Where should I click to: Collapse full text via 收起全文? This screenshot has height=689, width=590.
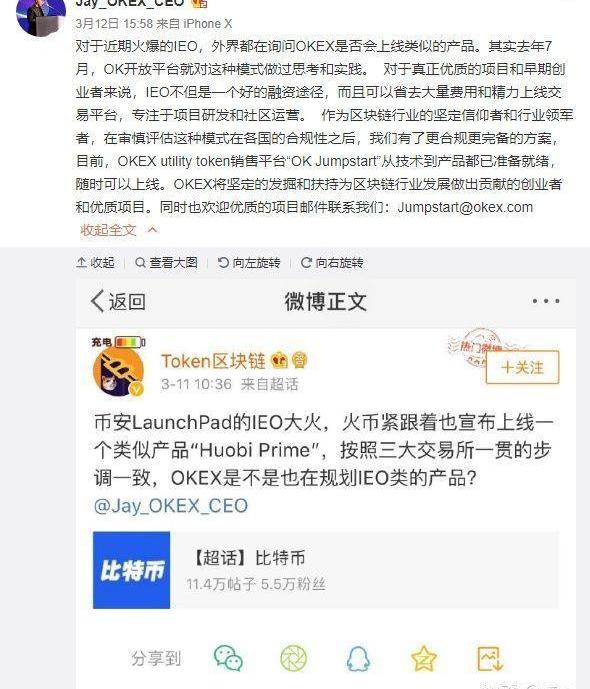(x=109, y=230)
